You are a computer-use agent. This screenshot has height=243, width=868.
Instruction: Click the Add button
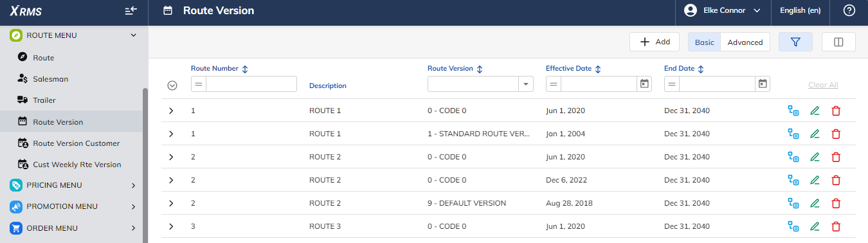[655, 42]
